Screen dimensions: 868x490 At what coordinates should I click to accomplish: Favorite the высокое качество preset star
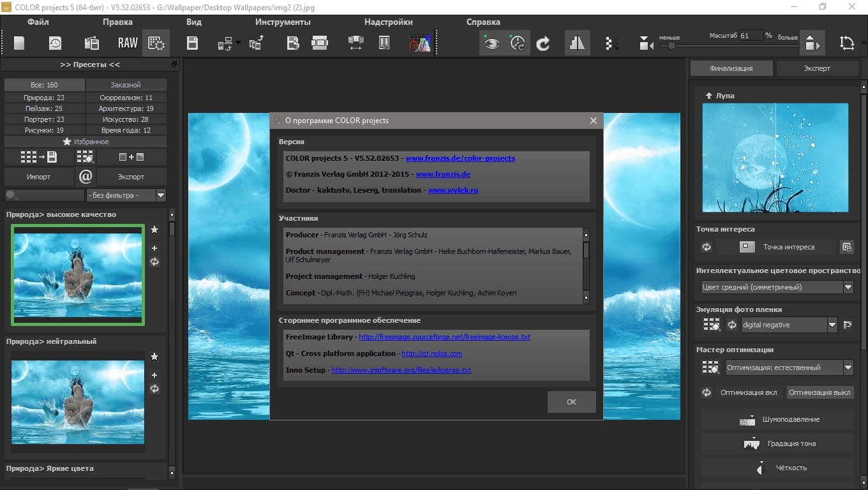(154, 230)
